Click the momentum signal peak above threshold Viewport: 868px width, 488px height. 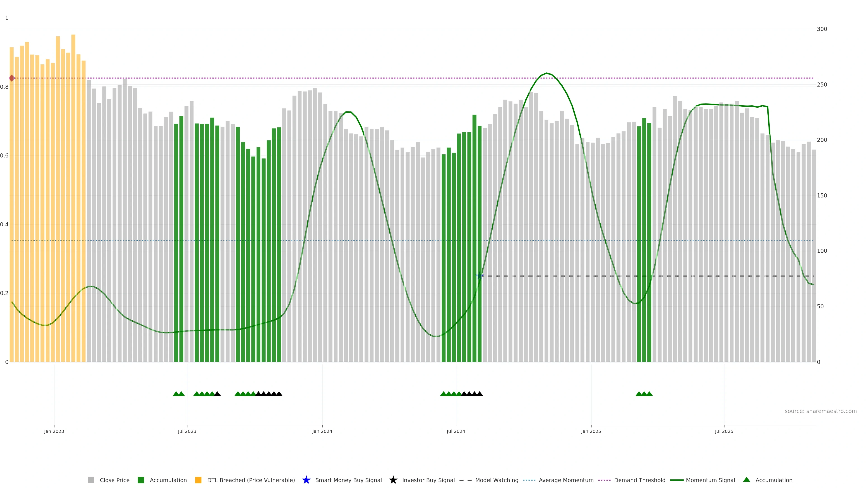(x=546, y=73)
